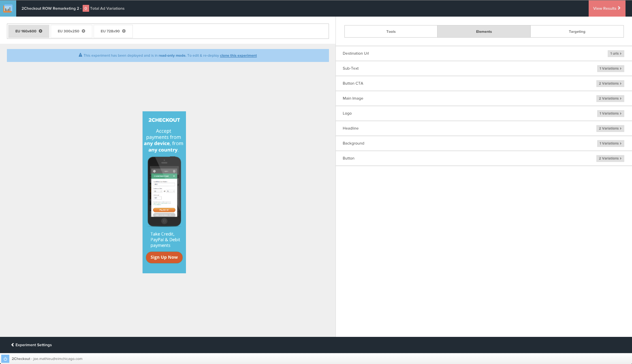Open settings gear for EU 728x90

click(124, 31)
